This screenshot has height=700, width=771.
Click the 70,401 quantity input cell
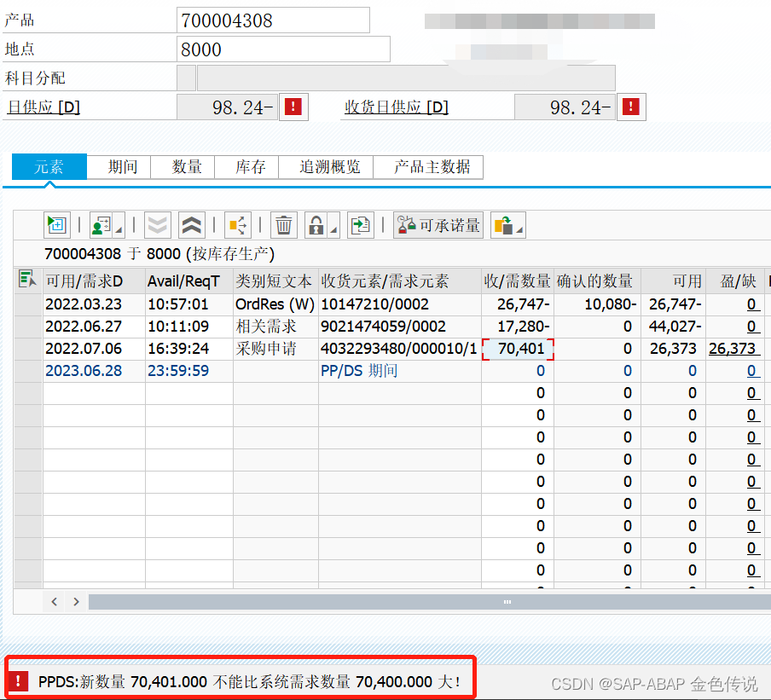click(x=518, y=349)
